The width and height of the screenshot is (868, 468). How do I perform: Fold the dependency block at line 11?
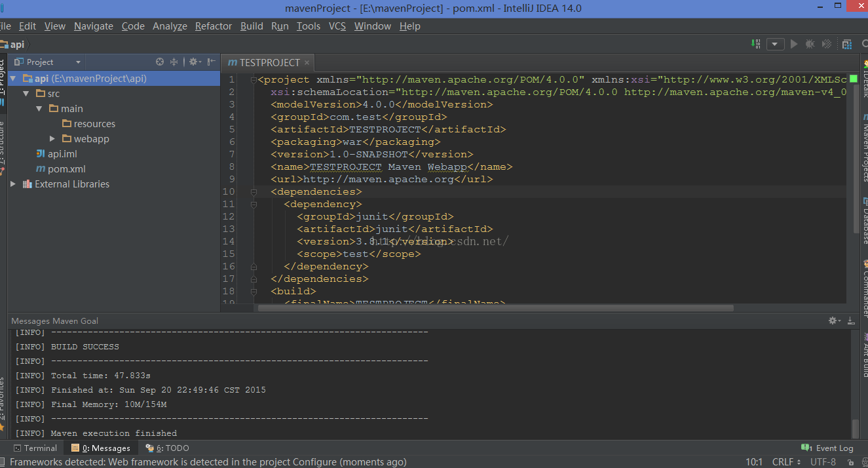[253, 204]
